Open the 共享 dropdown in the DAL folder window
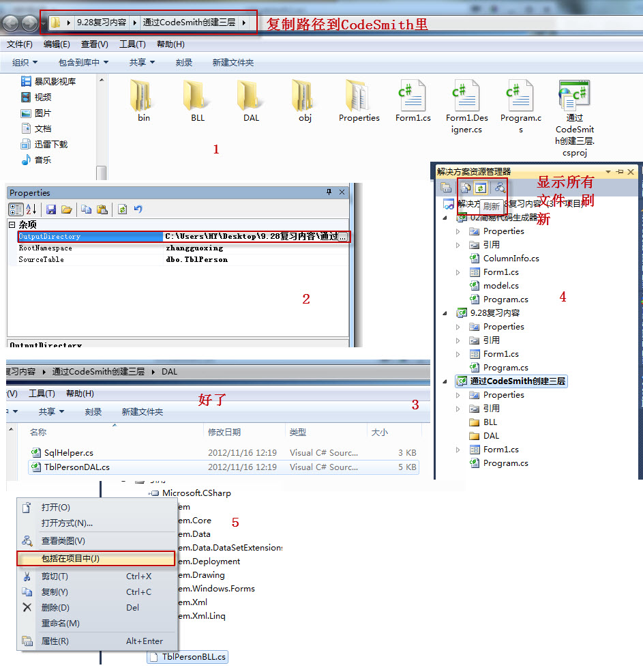This screenshot has width=643, height=672. [51, 412]
